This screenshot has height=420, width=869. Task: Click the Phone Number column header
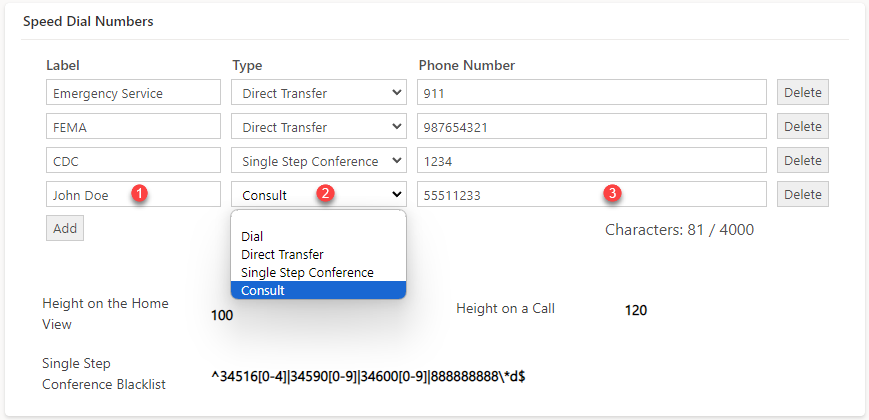point(467,65)
